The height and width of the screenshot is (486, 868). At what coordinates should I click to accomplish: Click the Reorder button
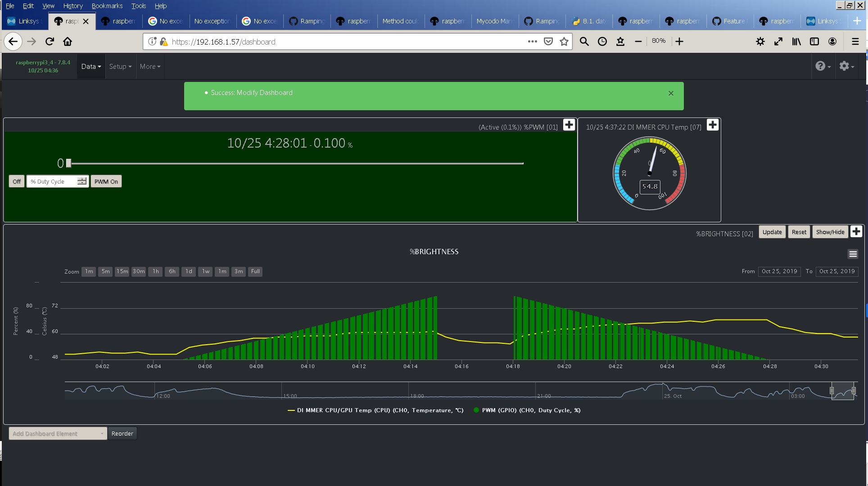(x=122, y=433)
